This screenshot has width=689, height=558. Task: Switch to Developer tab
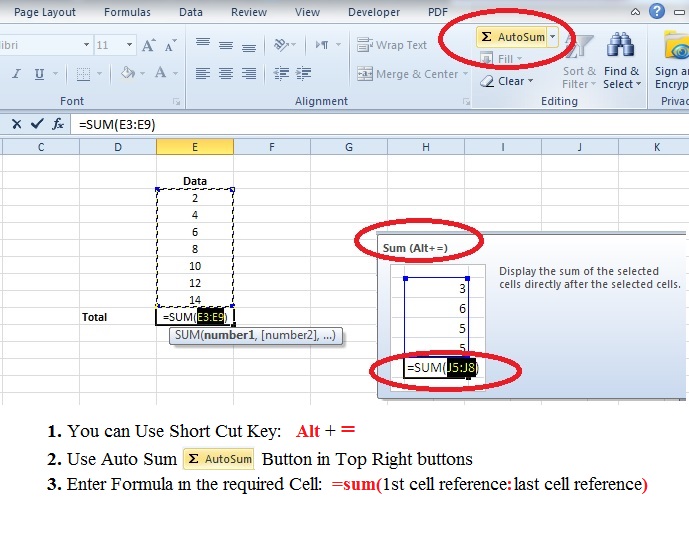tap(374, 12)
